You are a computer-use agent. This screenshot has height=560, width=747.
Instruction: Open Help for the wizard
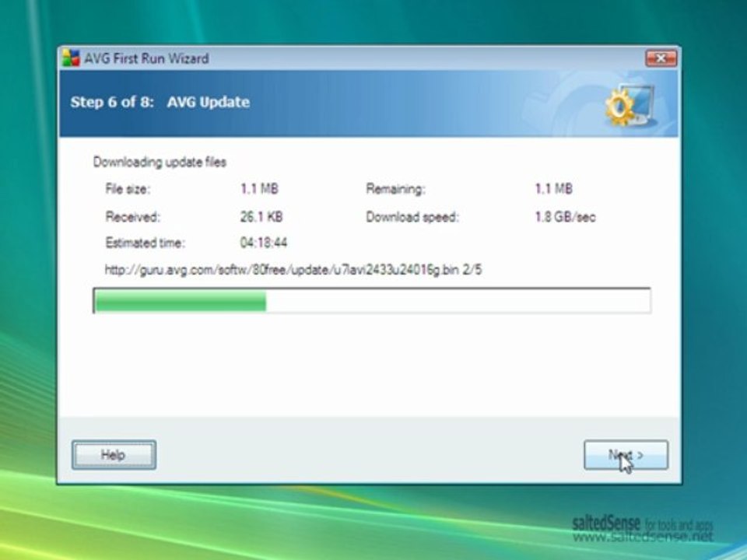114,455
